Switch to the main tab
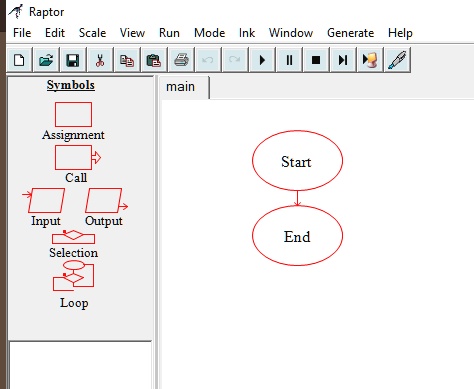The width and height of the screenshot is (474, 389). click(x=184, y=87)
